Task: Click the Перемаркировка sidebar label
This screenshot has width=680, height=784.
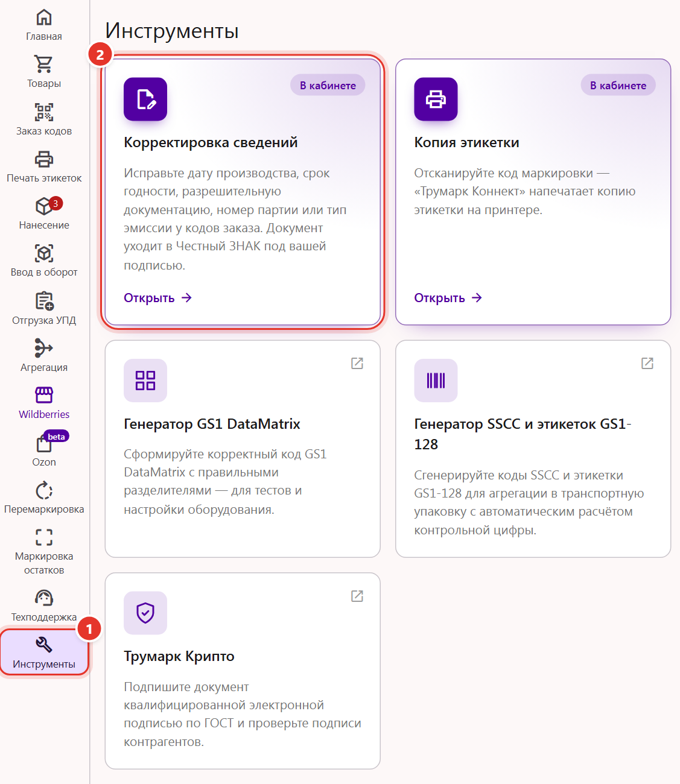Action: coord(44,509)
